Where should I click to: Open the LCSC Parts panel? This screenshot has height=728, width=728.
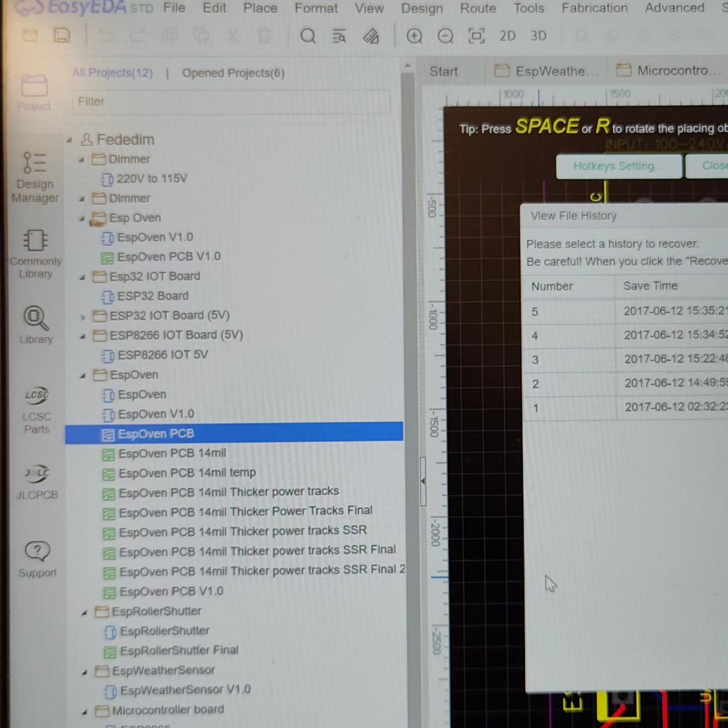pos(36,409)
